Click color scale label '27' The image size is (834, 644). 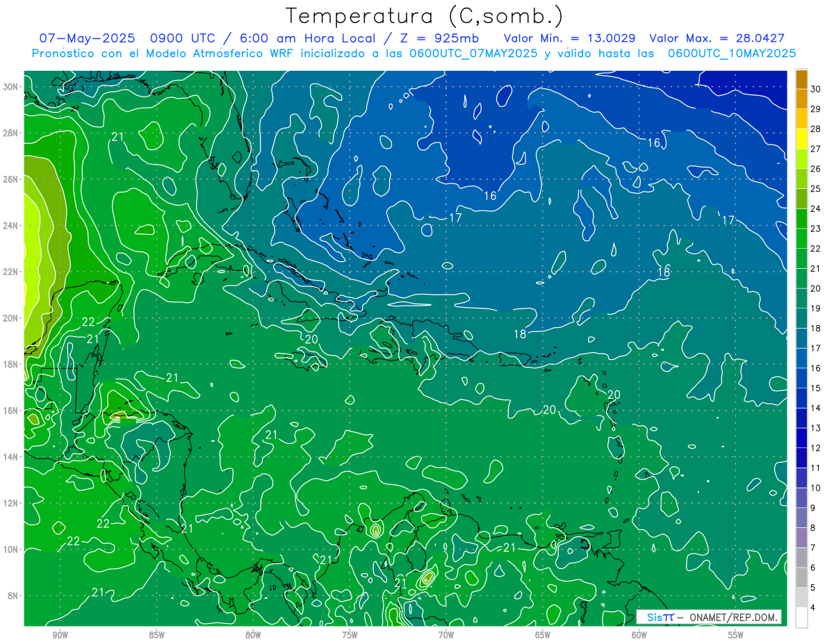816,148
